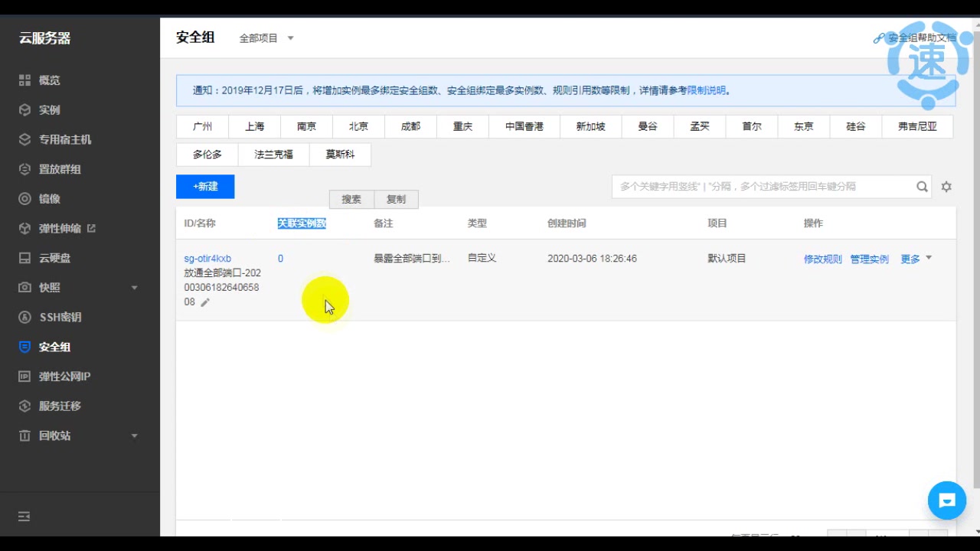Open 限制说明 link in notice
This screenshot has width=980, height=551.
706,90
